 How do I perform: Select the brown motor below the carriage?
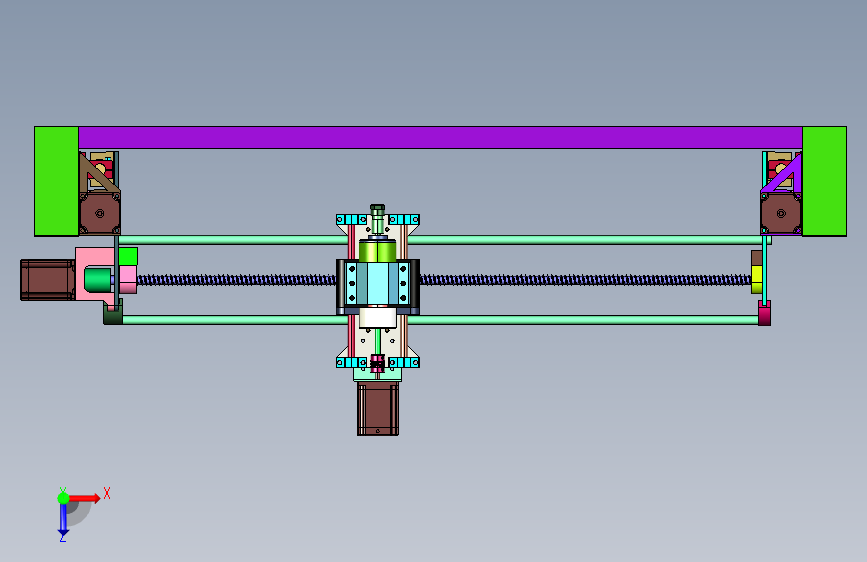(378, 408)
